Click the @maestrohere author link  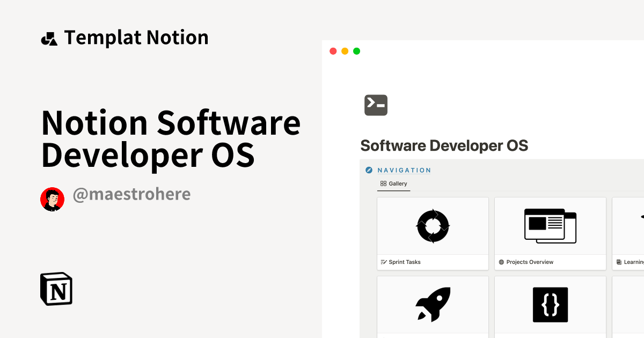pos(131,194)
